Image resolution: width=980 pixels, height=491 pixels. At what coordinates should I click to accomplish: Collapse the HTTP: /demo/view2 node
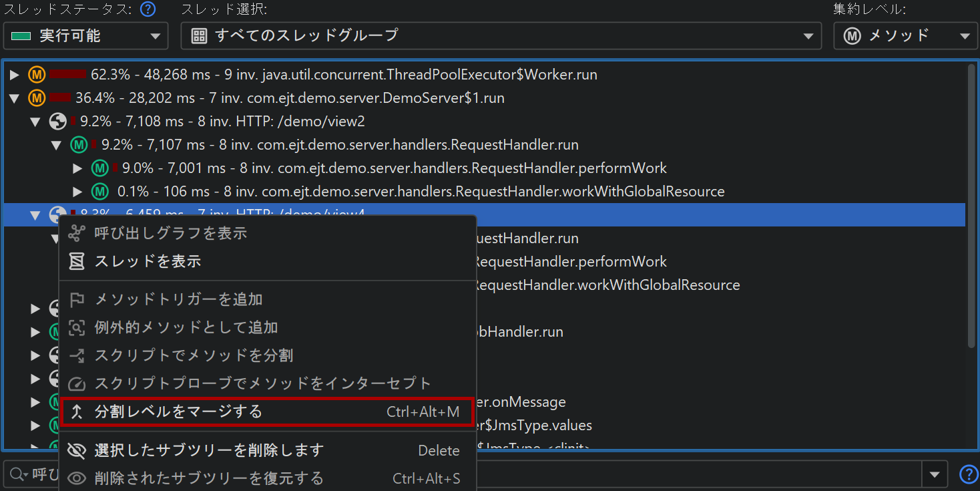coord(36,122)
